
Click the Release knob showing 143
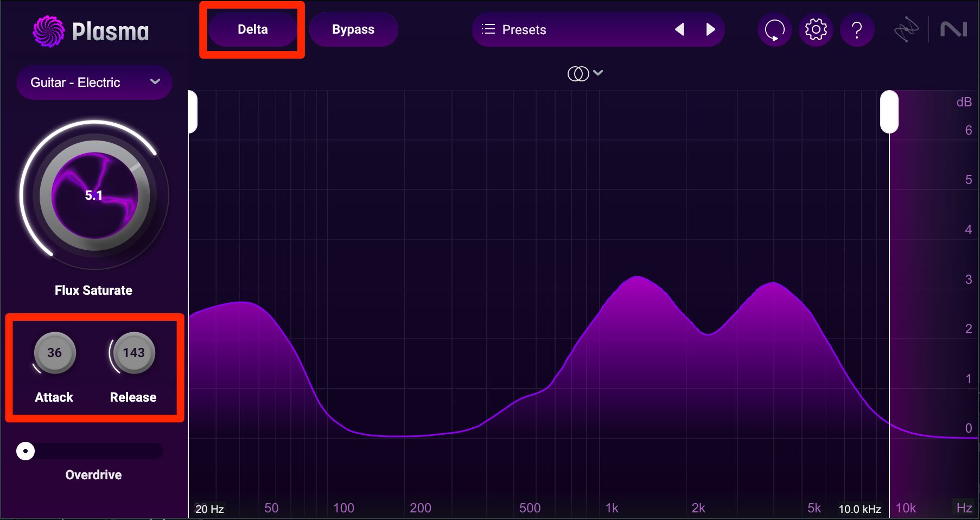coord(133,353)
